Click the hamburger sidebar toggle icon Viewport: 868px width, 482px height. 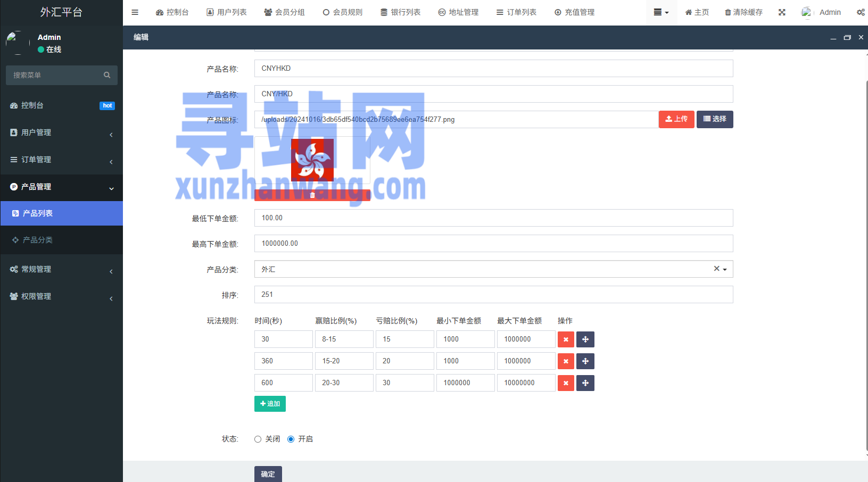(135, 12)
